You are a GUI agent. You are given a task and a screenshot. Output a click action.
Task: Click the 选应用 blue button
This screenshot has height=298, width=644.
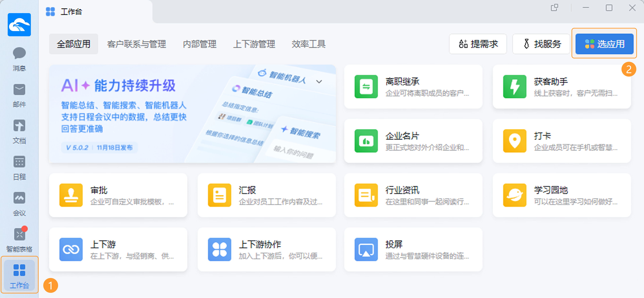tap(604, 44)
